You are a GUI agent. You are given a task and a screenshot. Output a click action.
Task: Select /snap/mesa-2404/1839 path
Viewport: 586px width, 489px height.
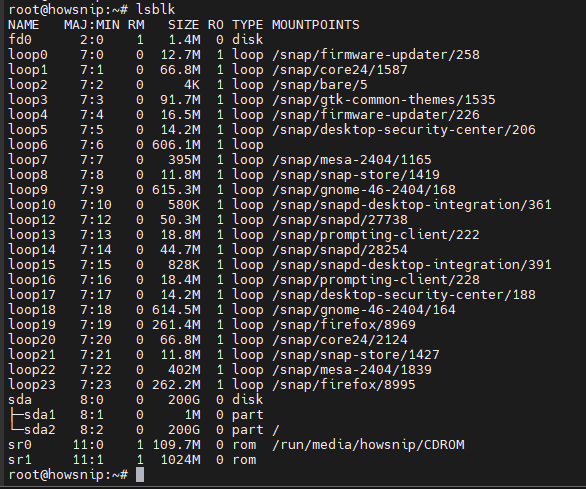[x=352, y=370]
